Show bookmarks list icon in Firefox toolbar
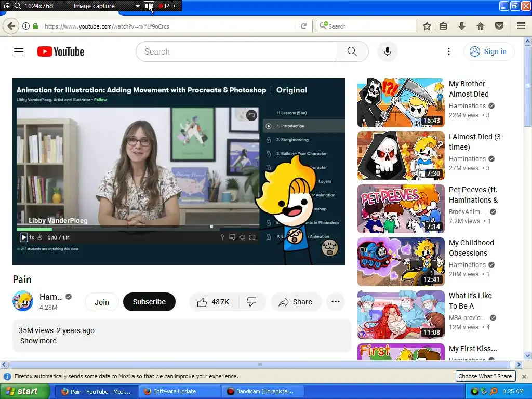Image resolution: width=532 pixels, height=399 pixels. tap(443, 26)
